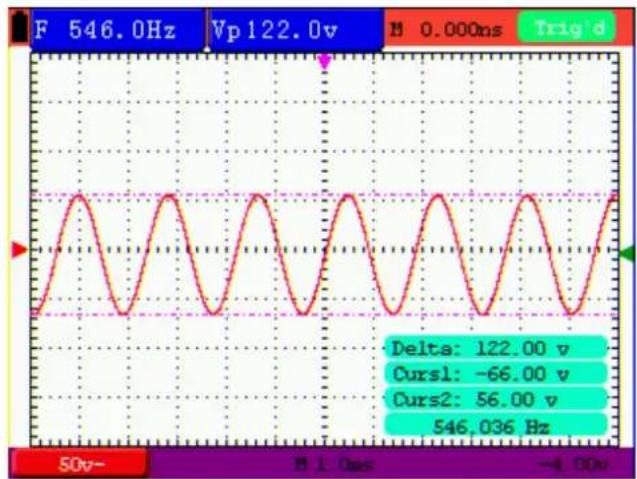
Task: Click the M 0.000ns time offset readout
Action: (x=448, y=29)
